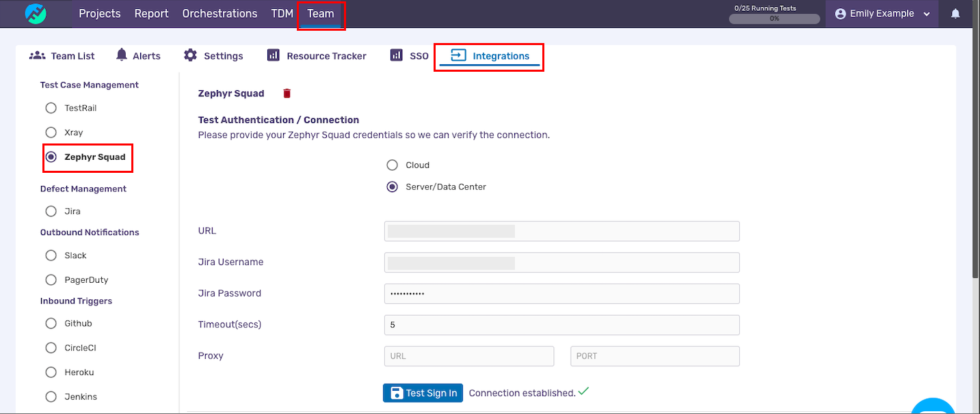980x414 pixels.
Task: Click the 'Outbound Notifications' section heading
Action: click(90, 233)
